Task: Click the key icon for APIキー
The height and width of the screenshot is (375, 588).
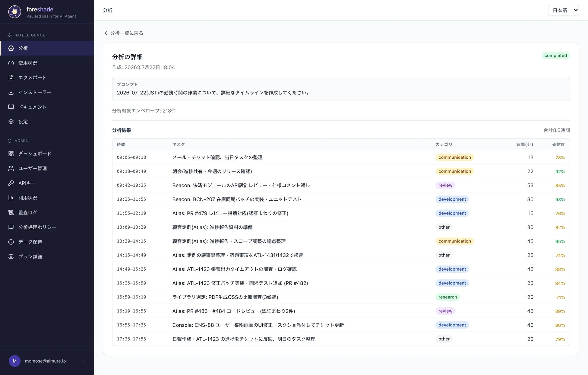Action: coord(11,183)
